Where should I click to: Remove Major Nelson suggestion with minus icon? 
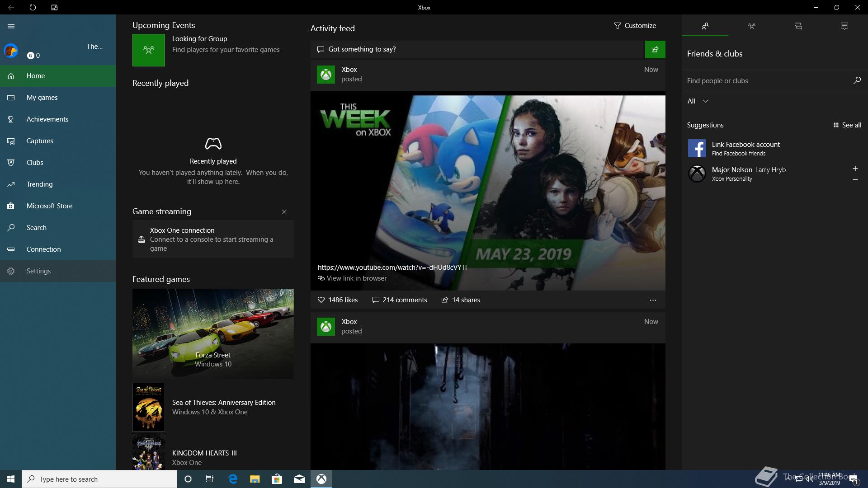click(x=855, y=179)
